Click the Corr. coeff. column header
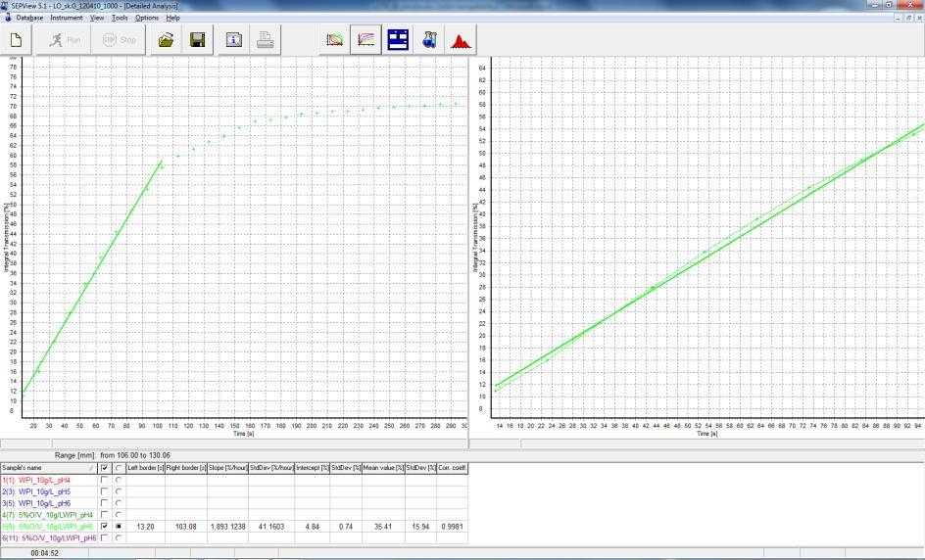925x560 pixels. click(453, 468)
